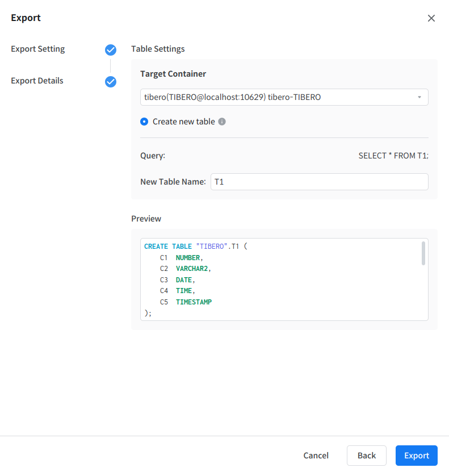
Task: Go to the Export Setting step
Action: tap(38, 49)
